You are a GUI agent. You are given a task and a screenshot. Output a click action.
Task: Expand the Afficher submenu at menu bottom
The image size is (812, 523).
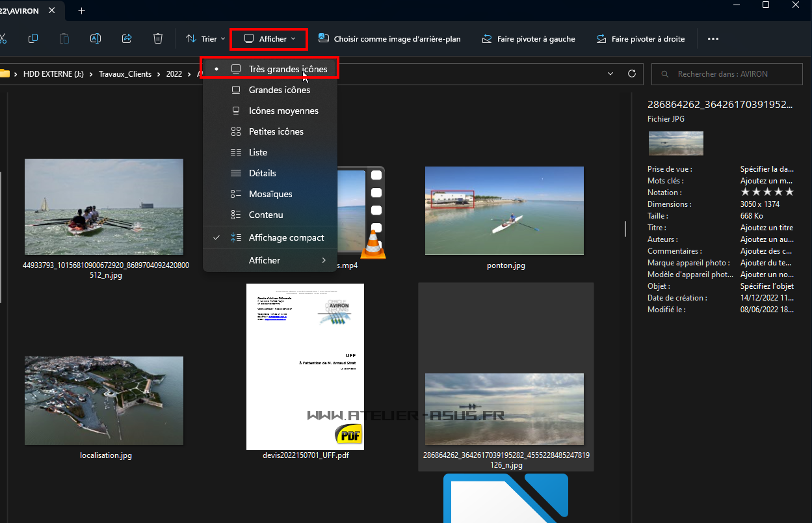[287, 260]
